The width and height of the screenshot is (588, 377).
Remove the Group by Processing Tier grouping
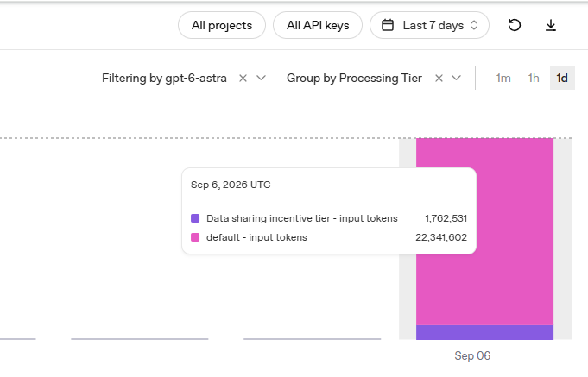[x=439, y=78]
